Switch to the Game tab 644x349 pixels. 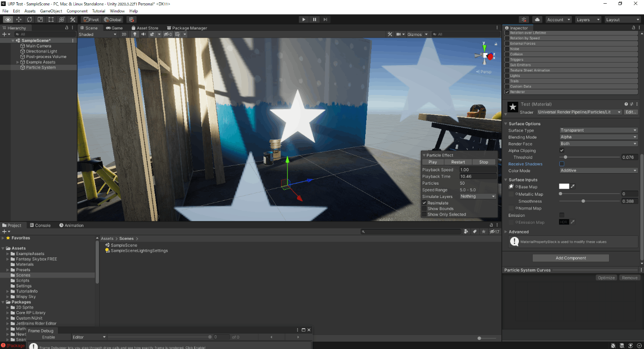click(x=115, y=28)
